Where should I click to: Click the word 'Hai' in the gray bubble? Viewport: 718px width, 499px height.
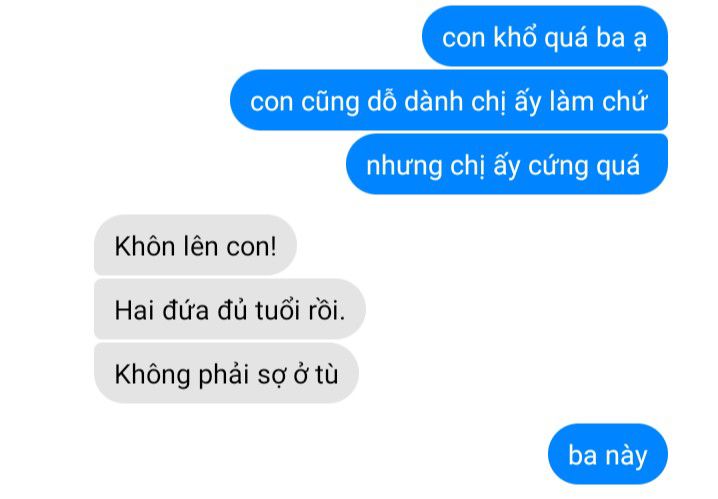point(134,310)
